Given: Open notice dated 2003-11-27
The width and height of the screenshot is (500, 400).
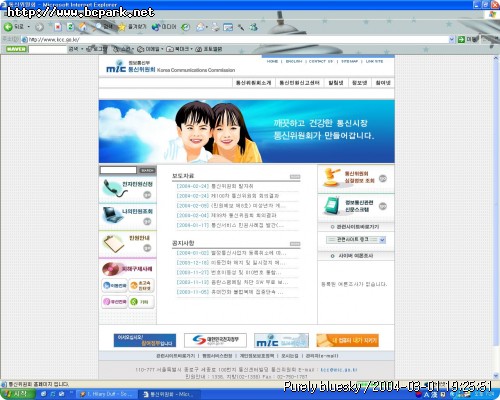Looking at the screenshot, I should click(229, 272).
